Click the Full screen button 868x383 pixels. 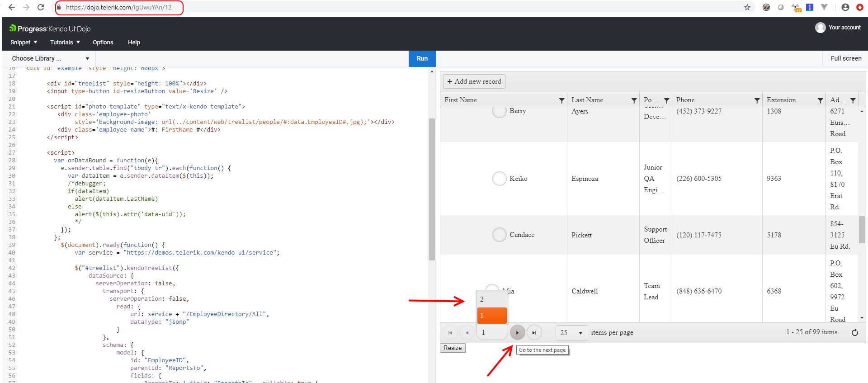click(x=846, y=58)
